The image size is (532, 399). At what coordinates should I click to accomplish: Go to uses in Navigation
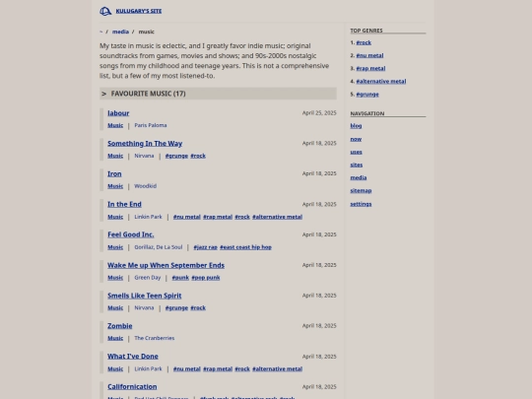coord(357,152)
